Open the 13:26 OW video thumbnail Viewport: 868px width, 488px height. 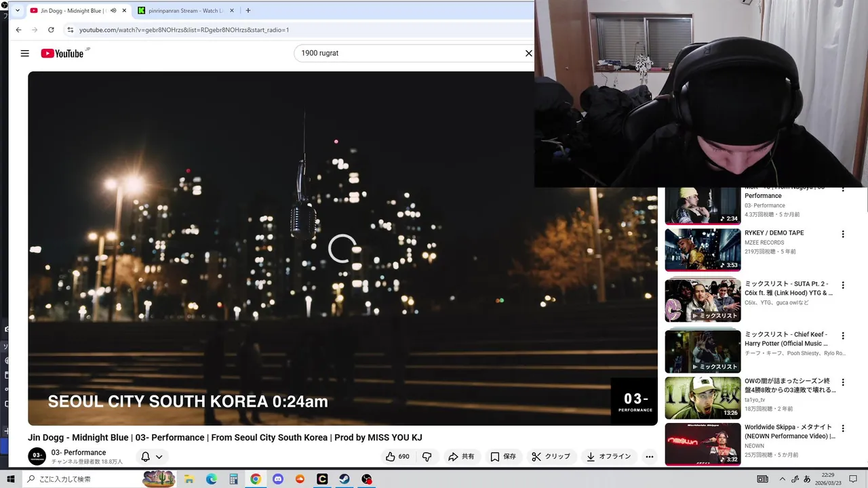pos(703,398)
